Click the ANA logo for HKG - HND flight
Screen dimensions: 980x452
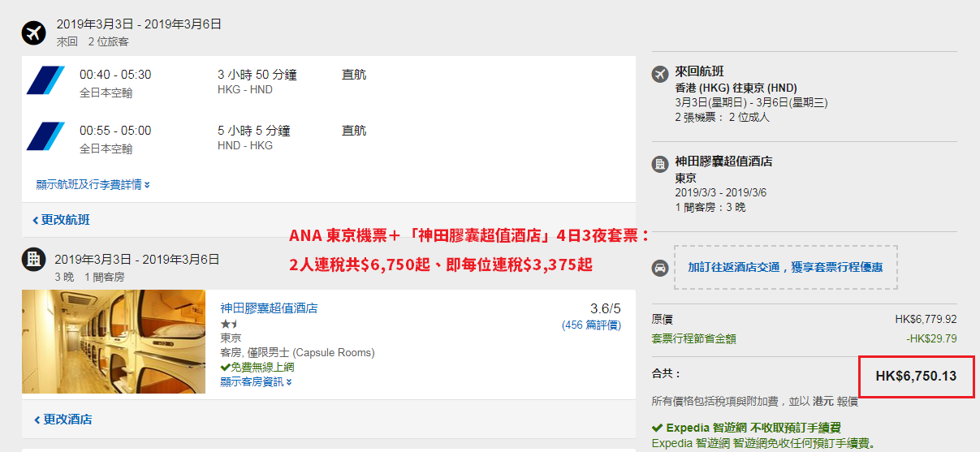[x=45, y=80]
